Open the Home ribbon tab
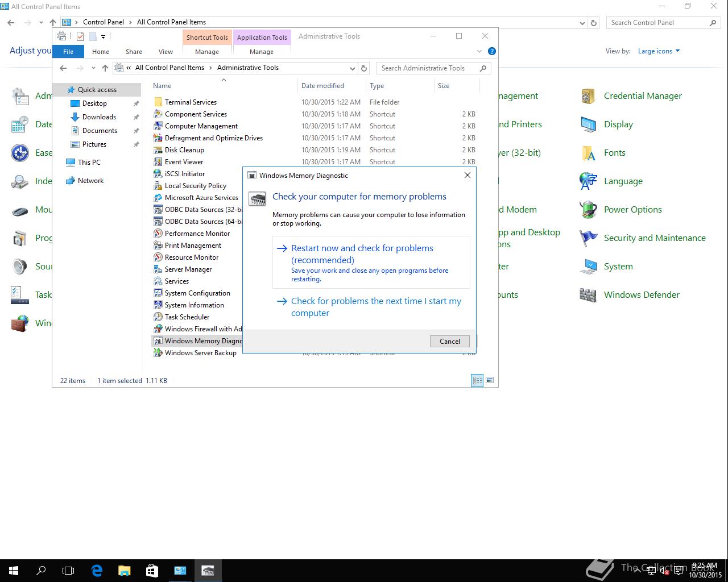The image size is (728, 582). [x=101, y=52]
